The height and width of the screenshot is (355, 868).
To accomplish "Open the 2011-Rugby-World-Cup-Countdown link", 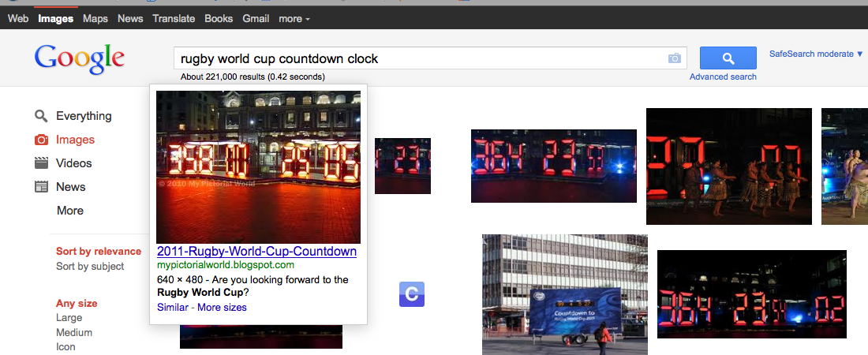I will point(257,251).
